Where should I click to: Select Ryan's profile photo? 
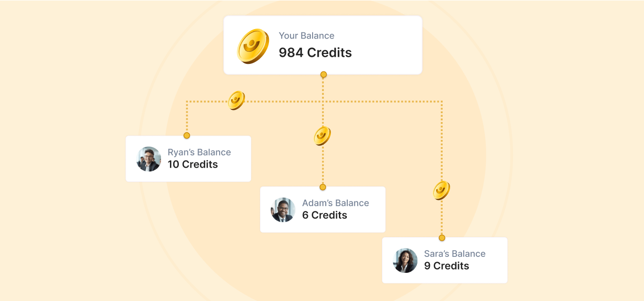click(149, 159)
